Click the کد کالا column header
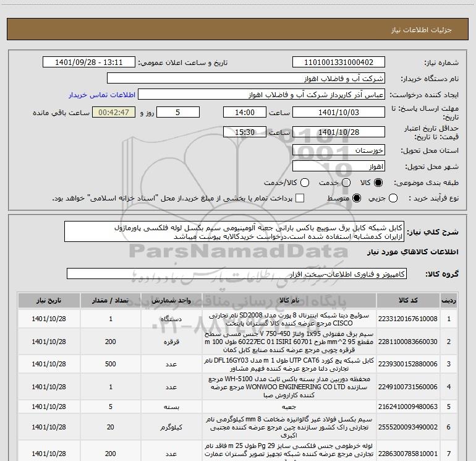Image resolution: width=476 pixels, height=461 pixels. 408,301
